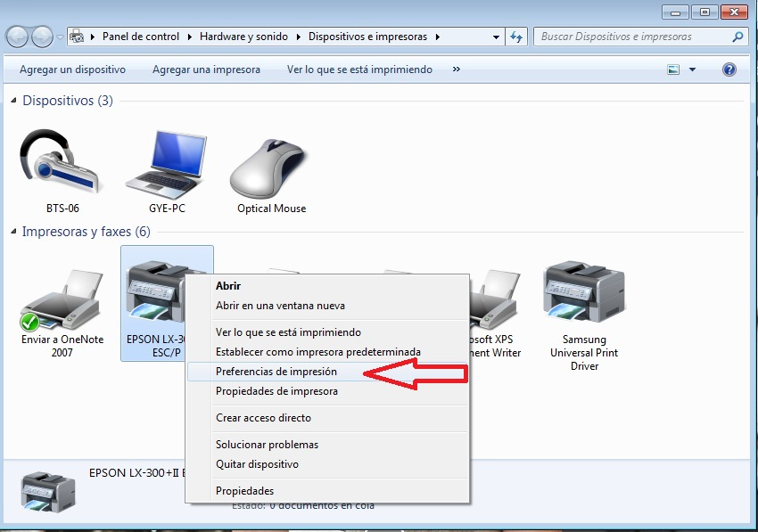Choose Abrir in the context menu
758x532 pixels.
[327, 285]
